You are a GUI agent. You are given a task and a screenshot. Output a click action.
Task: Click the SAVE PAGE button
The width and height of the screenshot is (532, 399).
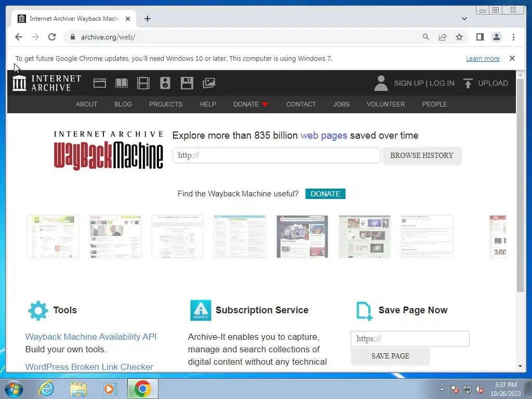coord(390,356)
